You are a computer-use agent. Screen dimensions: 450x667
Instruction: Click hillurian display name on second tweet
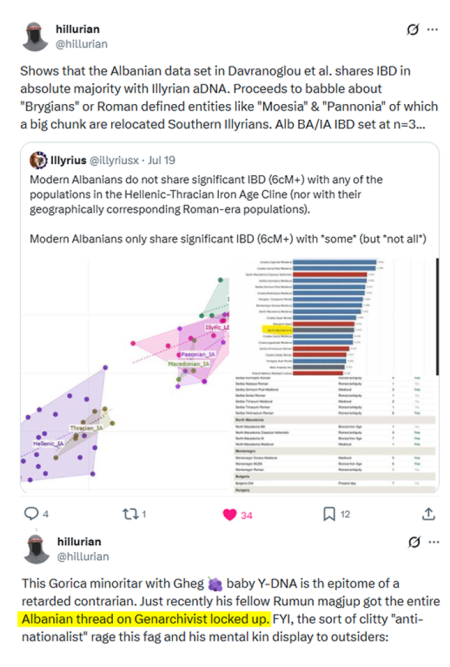pyautogui.click(x=79, y=542)
